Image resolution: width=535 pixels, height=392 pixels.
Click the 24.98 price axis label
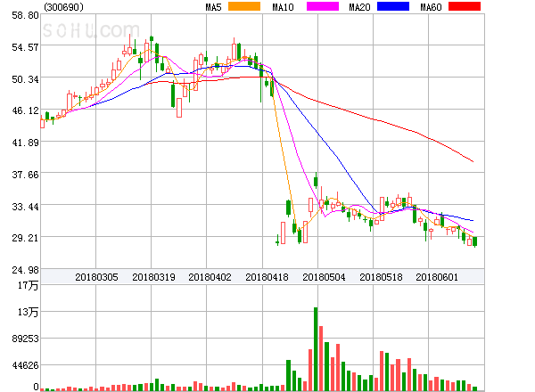[25, 270]
